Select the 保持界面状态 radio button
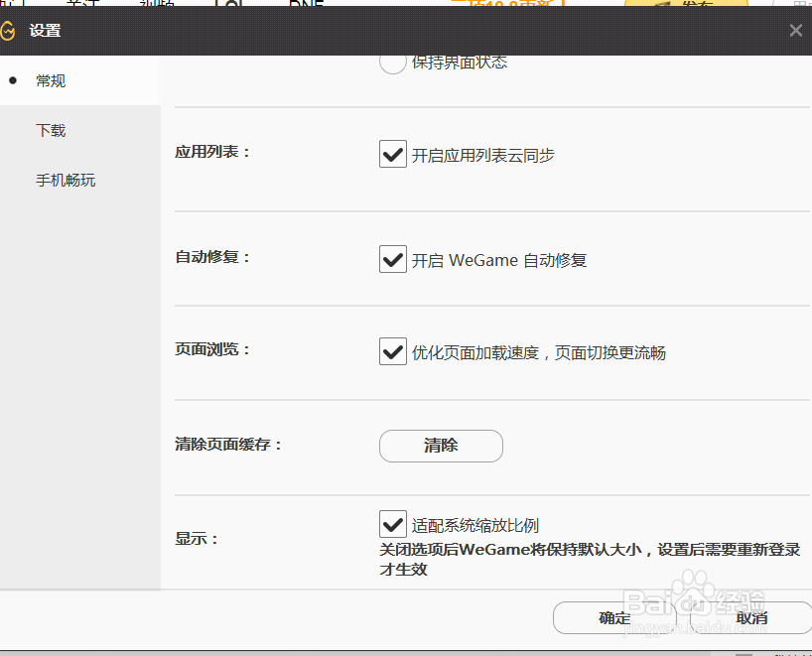 tap(392, 64)
